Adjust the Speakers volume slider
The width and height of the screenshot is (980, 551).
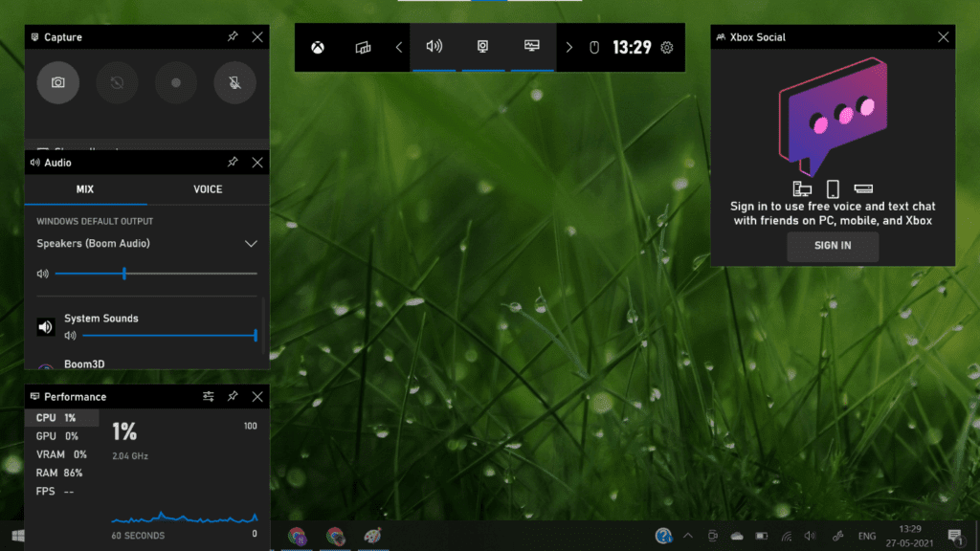pyautogui.click(x=124, y=274)
